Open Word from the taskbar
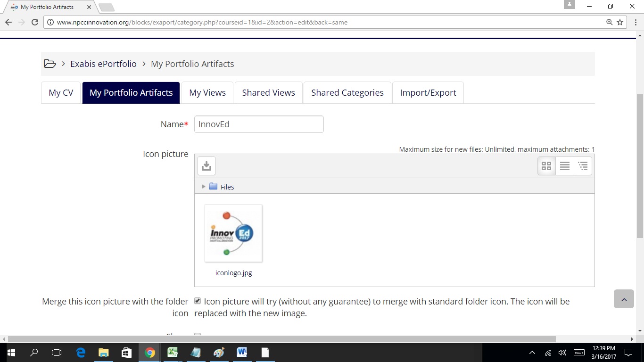 point(242,353)
